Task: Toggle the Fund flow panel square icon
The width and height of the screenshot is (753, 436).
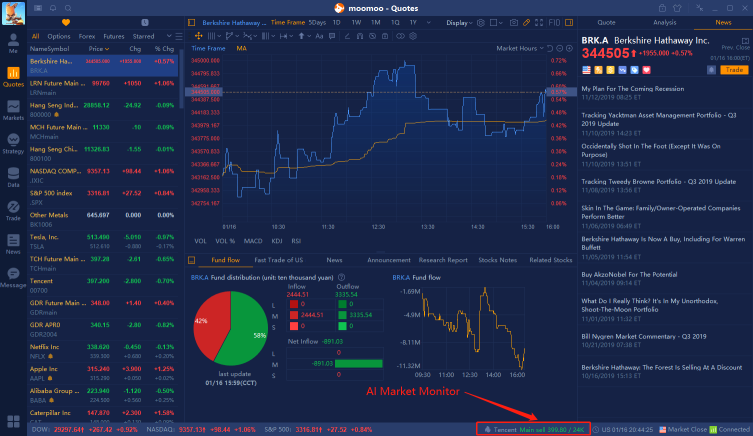Action: [191, 260]
